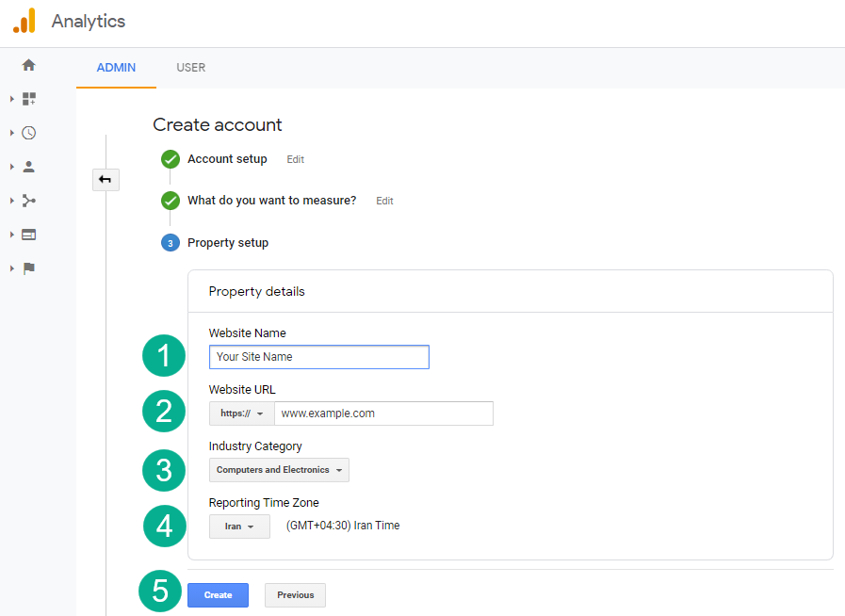This screenshot has height=616, width=845.
Task: Switch to the USER tab
Action: pyautogui.click(x=190, y=68)
